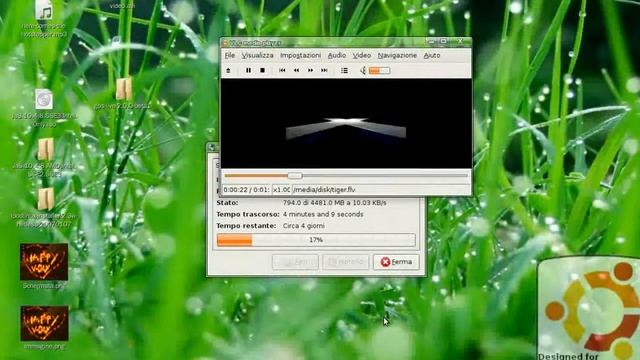Click the Ferma button in download dialog
640x360 pixels.
(x=396, y=262)
